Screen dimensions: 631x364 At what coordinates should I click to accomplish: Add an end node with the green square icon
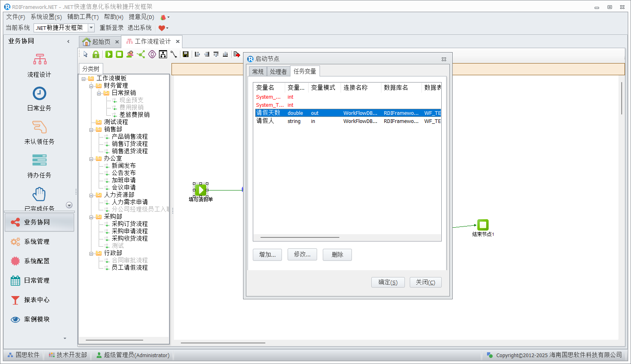click(119, 54)
